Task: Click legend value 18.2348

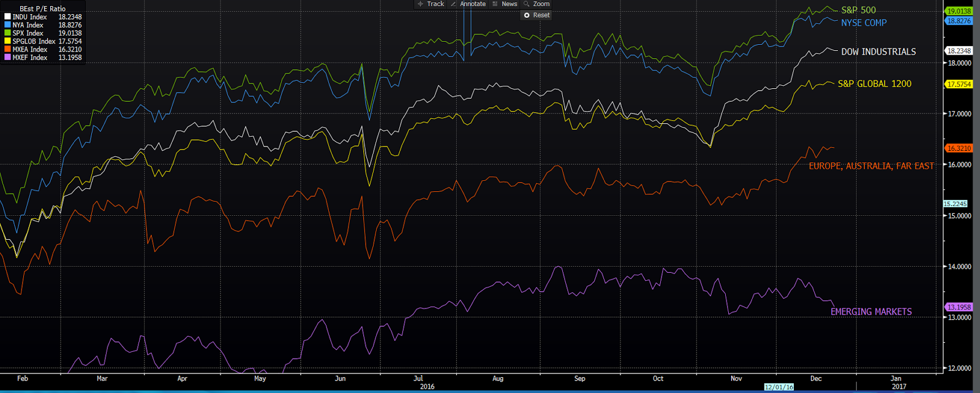Action: tap(70, 17)
